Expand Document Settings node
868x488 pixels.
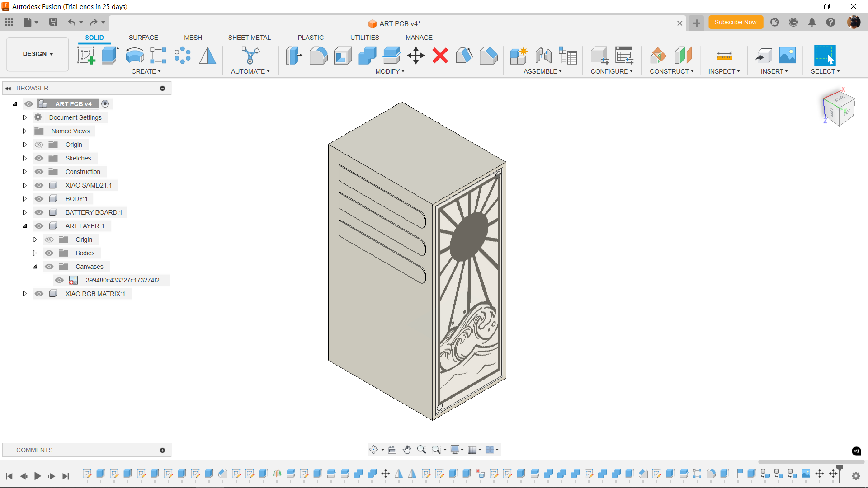(25, 117)
